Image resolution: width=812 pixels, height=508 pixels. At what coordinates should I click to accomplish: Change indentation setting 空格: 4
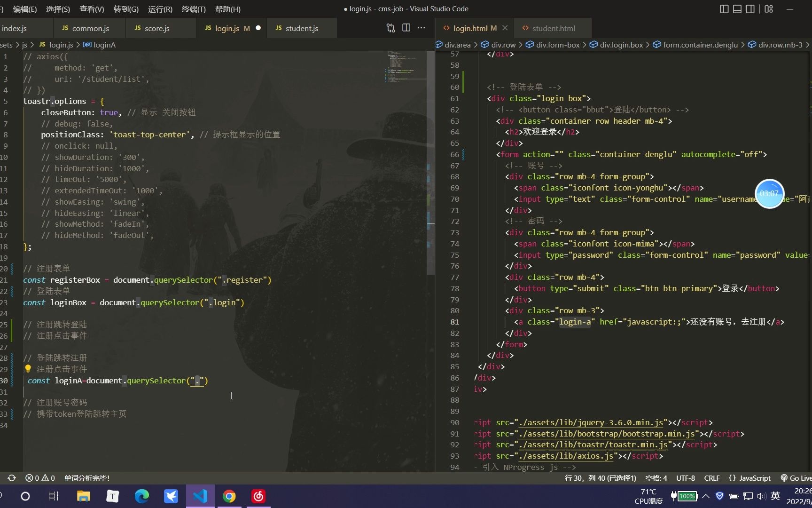tap(656, 478)
